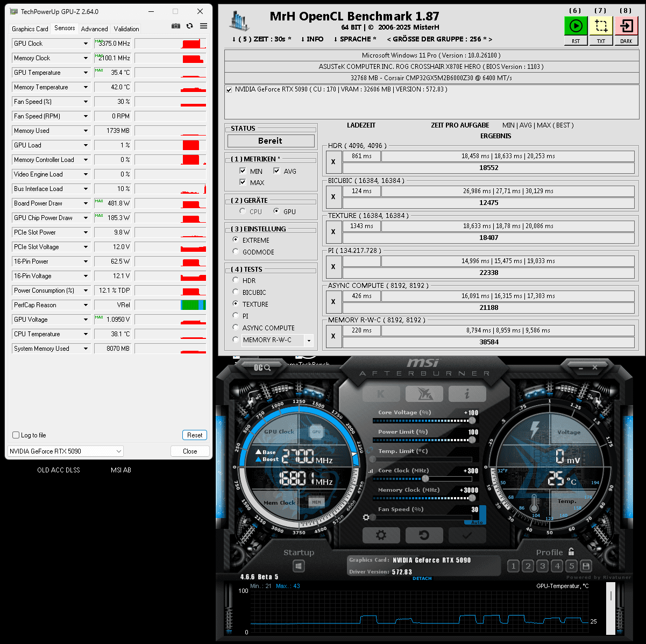Switch to Graphics Card tab
This screenshot has height=644, width=646.
30,29
